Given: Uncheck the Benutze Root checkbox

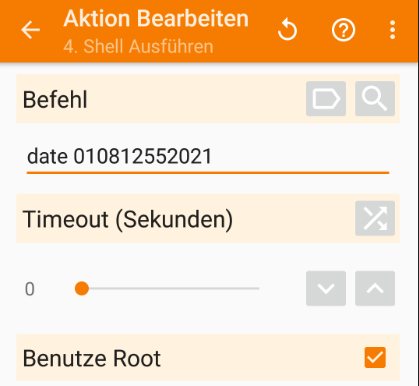Looking at the screenshot, I should 375,357.
